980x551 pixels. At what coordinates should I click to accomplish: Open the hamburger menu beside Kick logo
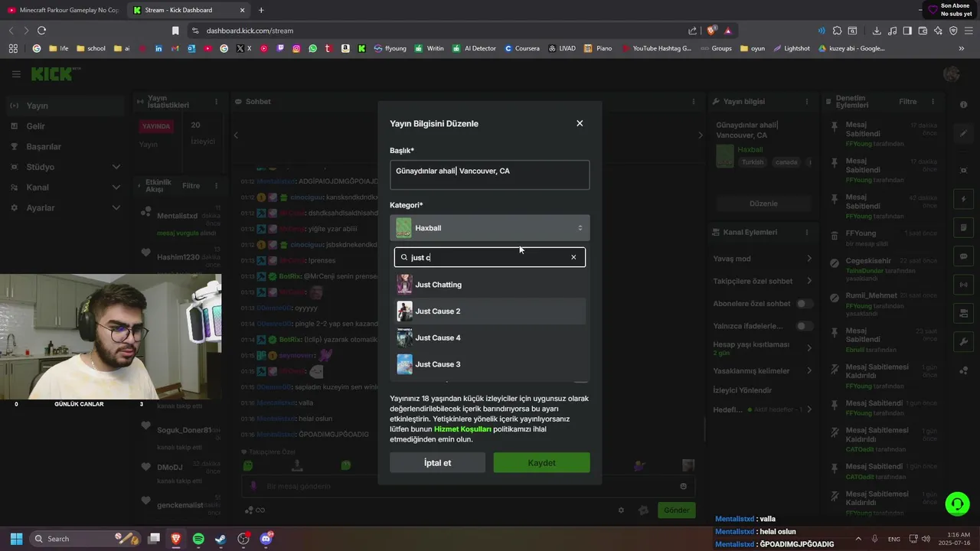click(16, 74)
